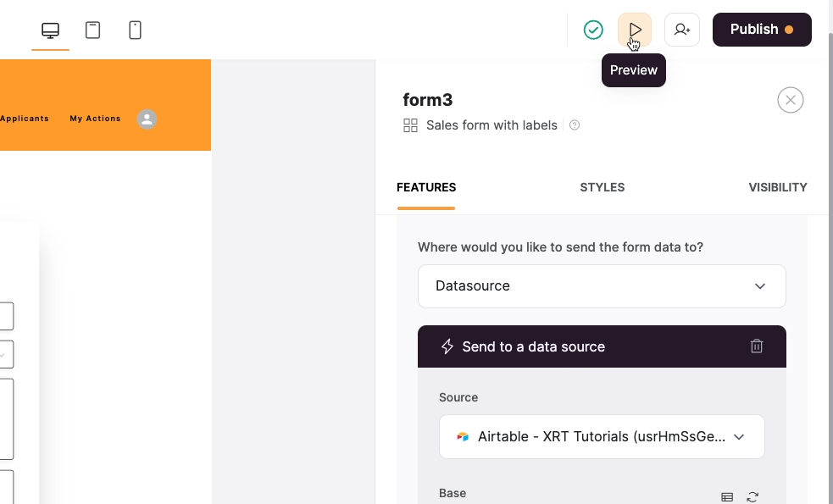This screenshot has width=833, height=504.
Task: Click the green saved-status checkmark icon
Action: (593, 30)
